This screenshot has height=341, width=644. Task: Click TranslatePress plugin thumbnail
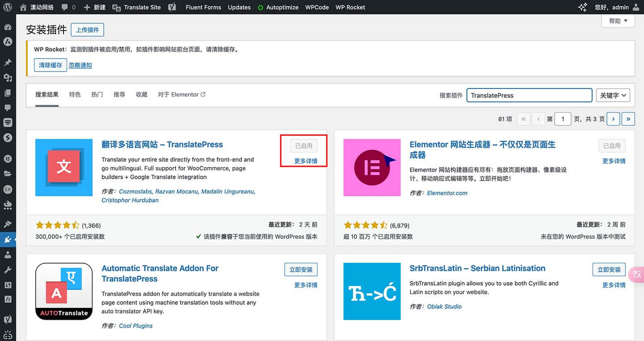point(64,168)
